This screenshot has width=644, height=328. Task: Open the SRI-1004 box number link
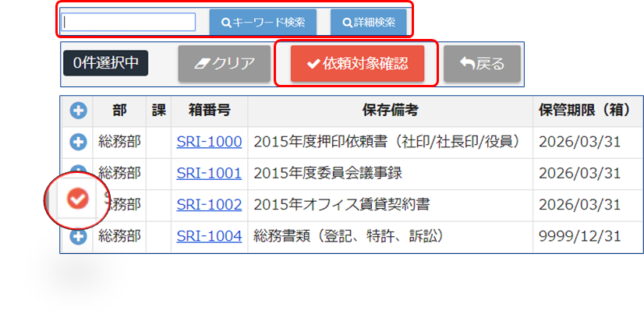[209, 235]
